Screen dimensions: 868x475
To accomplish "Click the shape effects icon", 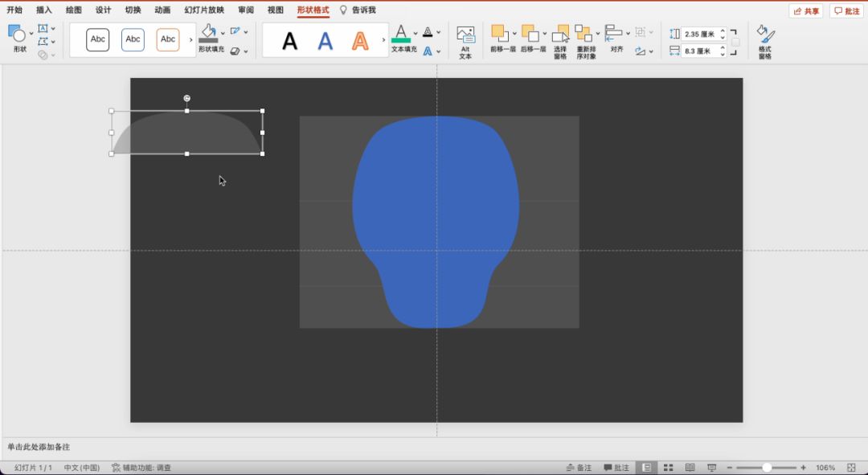I will tap(235, 51).
